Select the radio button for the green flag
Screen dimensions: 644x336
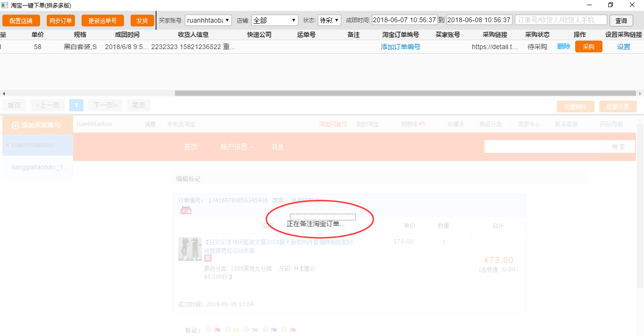coord(247,329)
